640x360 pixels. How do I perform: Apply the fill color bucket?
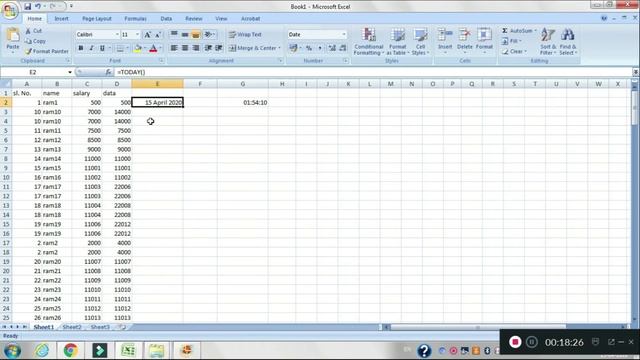[138, 48]
